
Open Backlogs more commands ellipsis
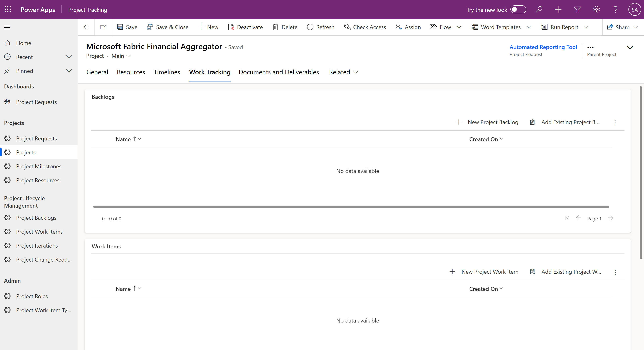pos(615,123)
